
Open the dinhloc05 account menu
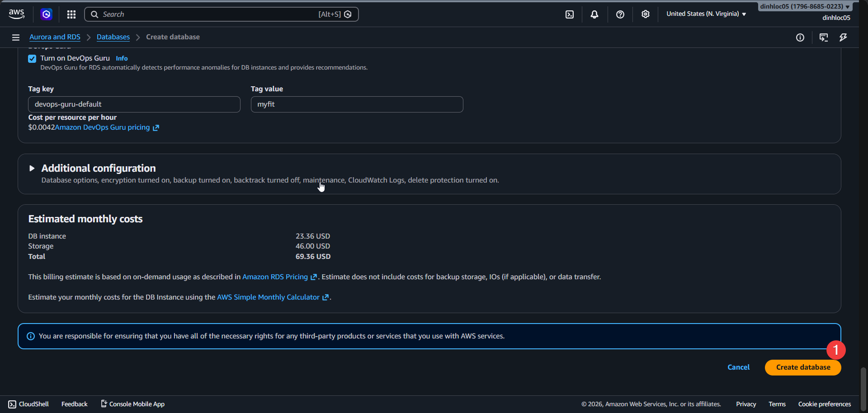point(805,6)
